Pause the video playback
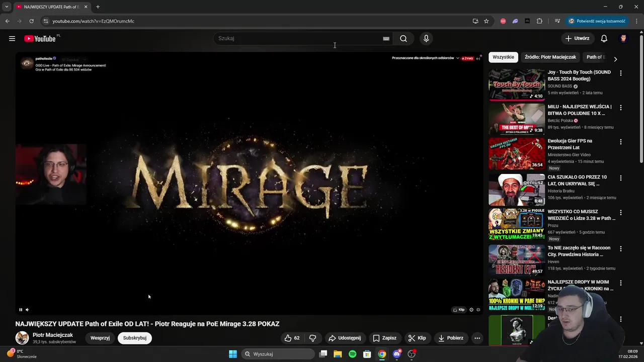 (x=21, y=310)
